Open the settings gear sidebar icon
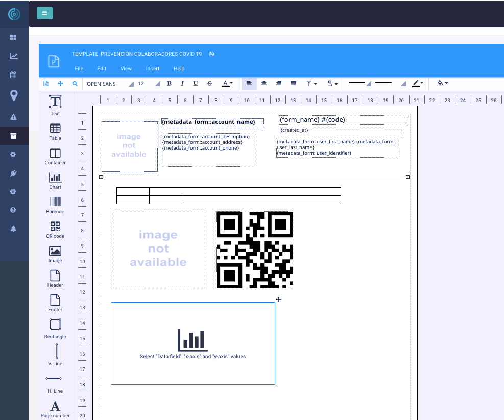 point(13,155)
